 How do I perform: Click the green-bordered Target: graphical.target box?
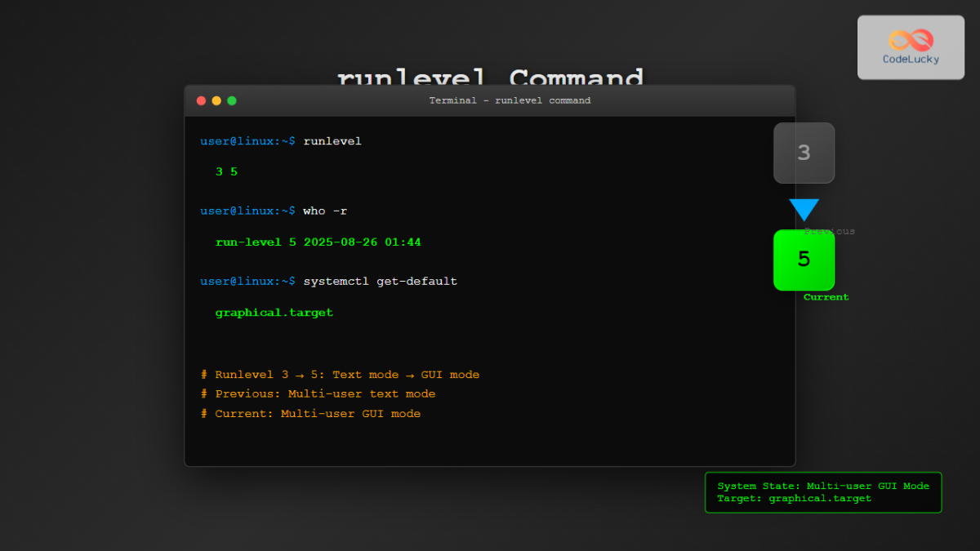coord(822,498)
